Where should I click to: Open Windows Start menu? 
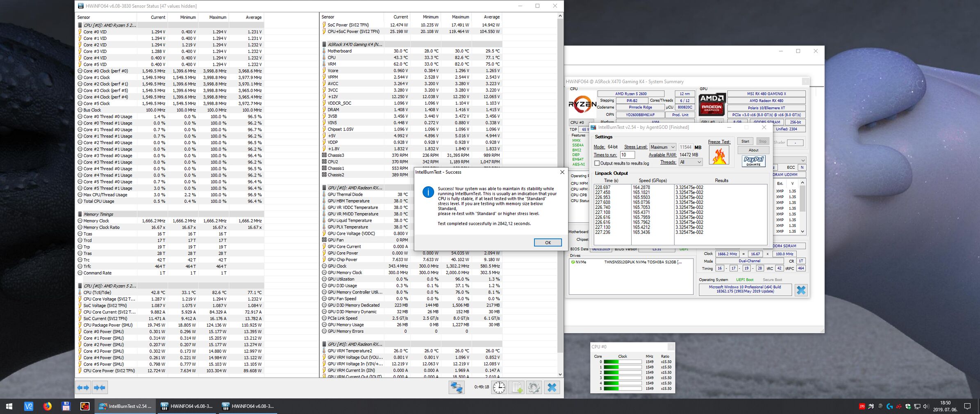click(9, 406)
